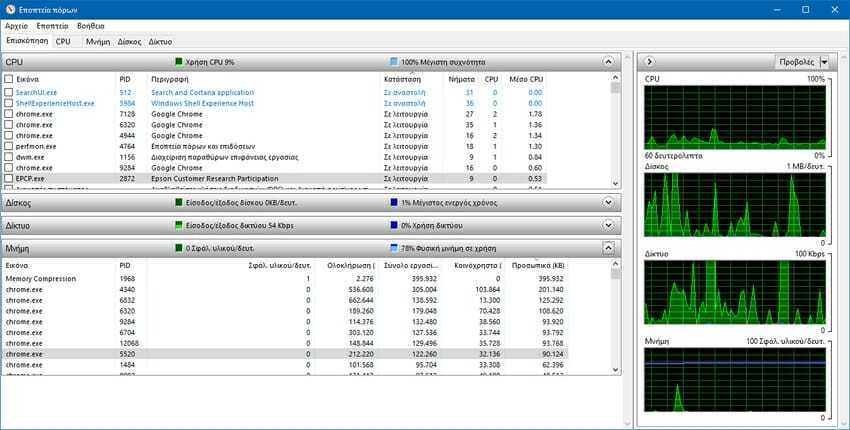Switch to the Δίκτυο tab
This screenshot has height=430, width=850.
[x=160, y=42]
